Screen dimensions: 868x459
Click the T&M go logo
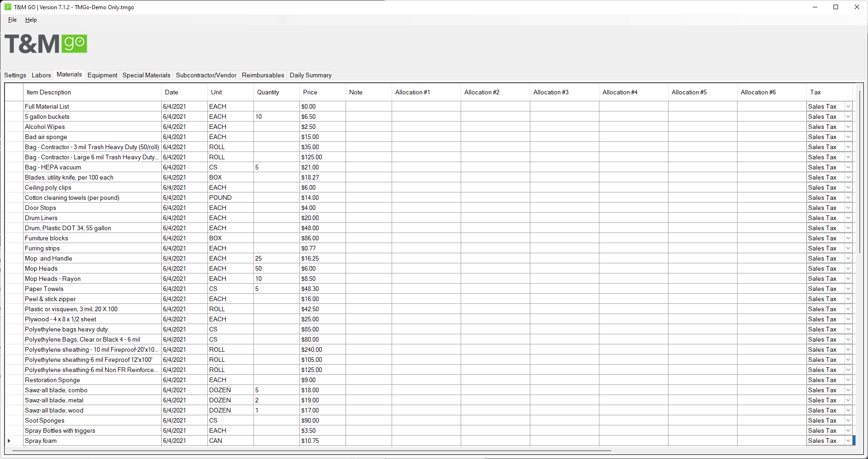(46, 44)
